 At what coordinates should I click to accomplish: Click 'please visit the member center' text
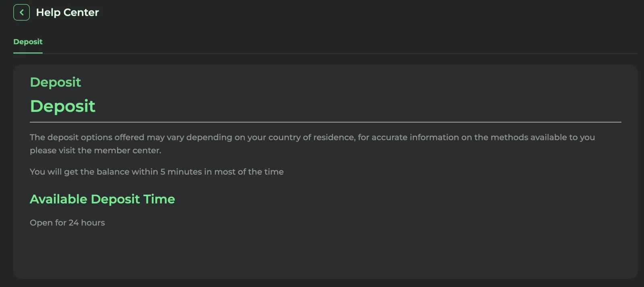coord(95,150)
